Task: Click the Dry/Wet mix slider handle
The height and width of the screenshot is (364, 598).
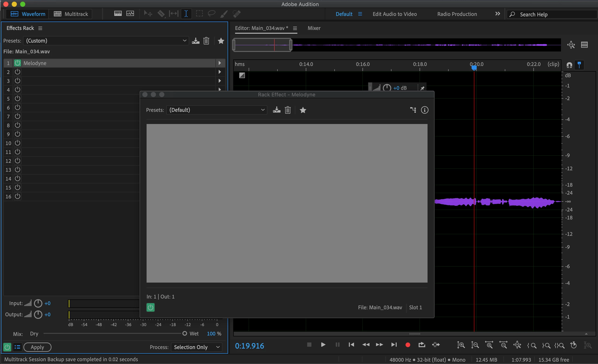Action: [x=185, y=333]
